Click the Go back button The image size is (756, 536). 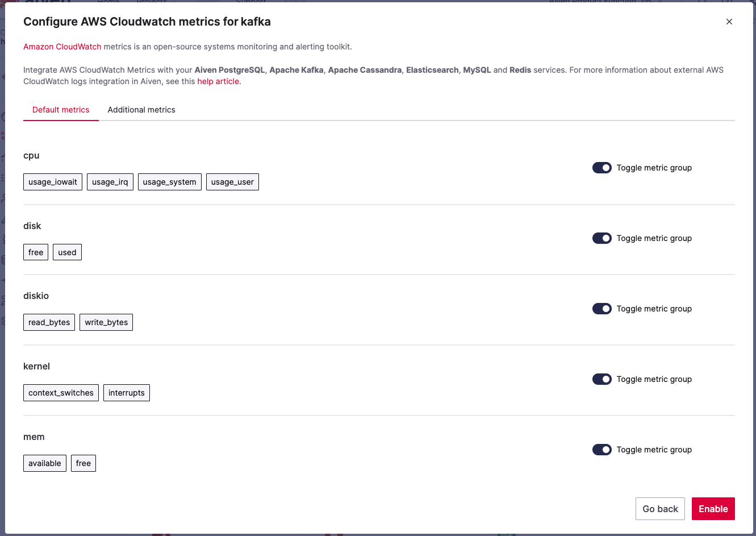[x=660, y=509]
